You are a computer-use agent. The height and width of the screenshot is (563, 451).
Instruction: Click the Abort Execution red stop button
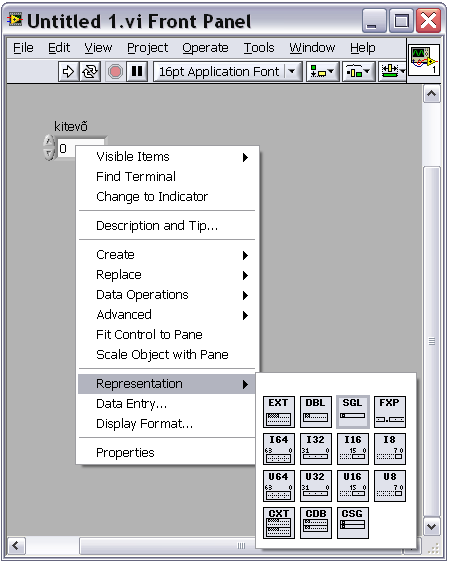point(115,71)
